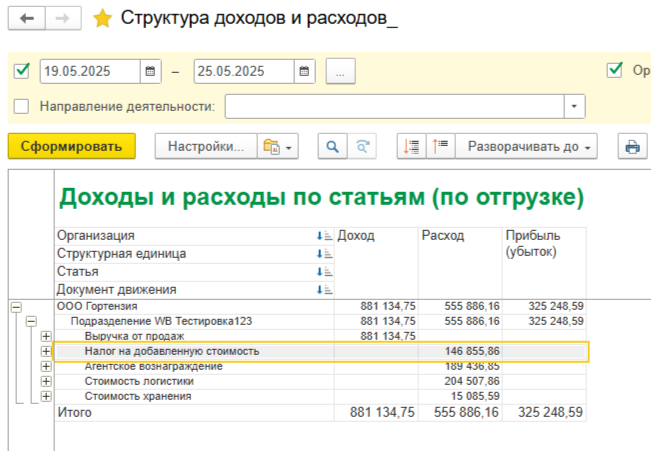Open calendar for start date 19.05.2025

coord(150,72)
